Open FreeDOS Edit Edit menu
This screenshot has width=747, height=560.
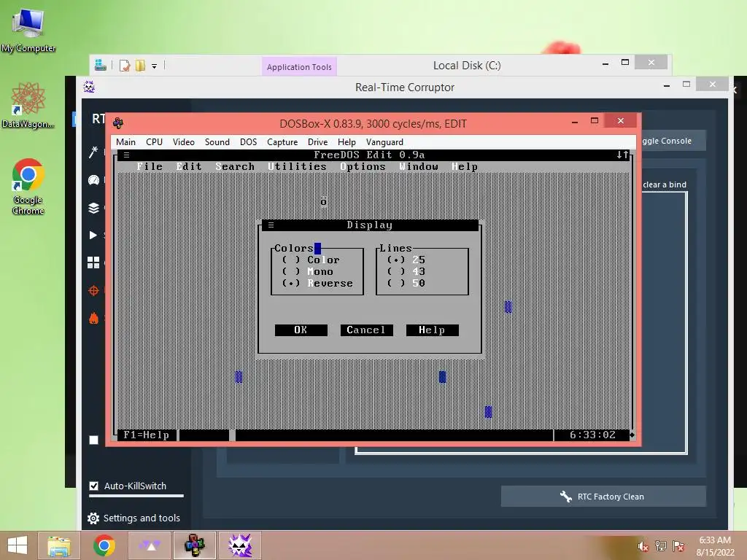[x=189, y=167]
